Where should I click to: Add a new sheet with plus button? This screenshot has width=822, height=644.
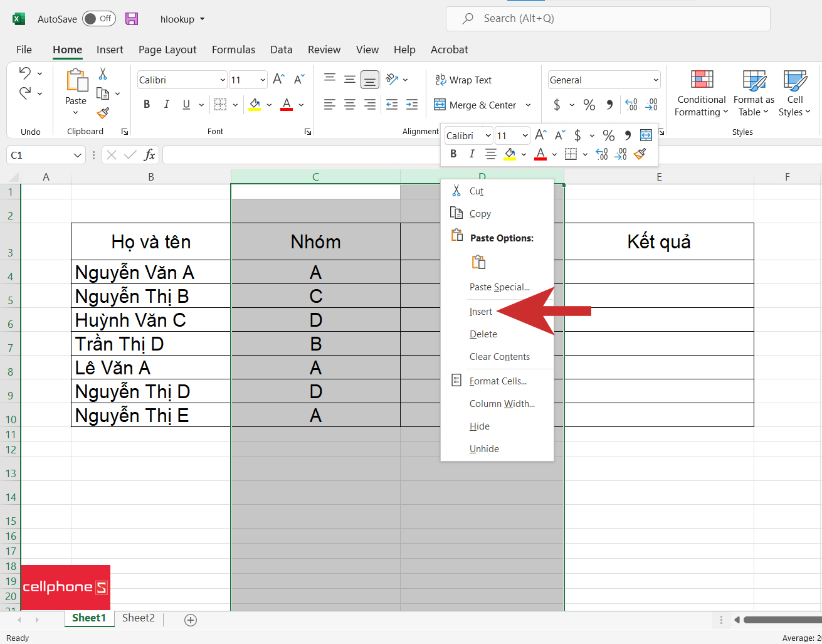(191, 620)
